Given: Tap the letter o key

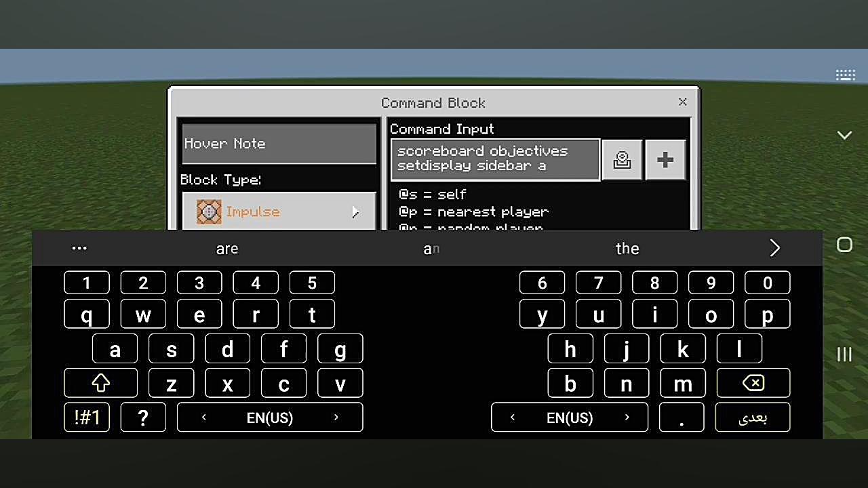Looking at the screenshot, I should (x=711, y=314).
